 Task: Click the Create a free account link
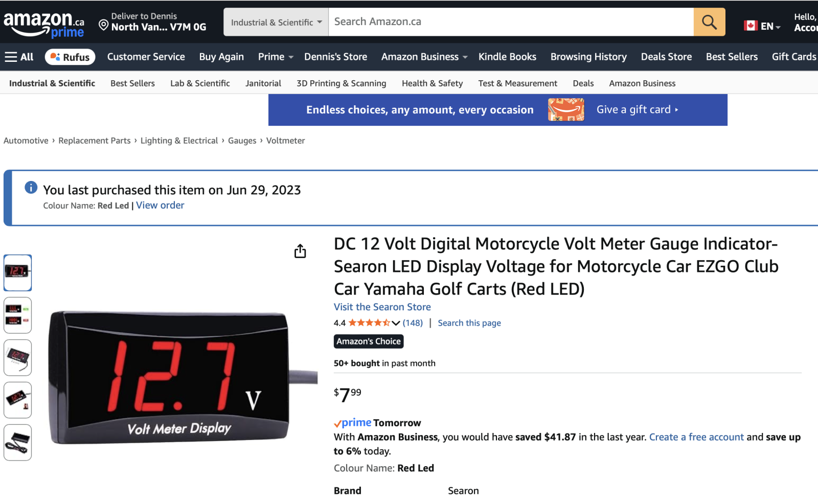point(696,437)
